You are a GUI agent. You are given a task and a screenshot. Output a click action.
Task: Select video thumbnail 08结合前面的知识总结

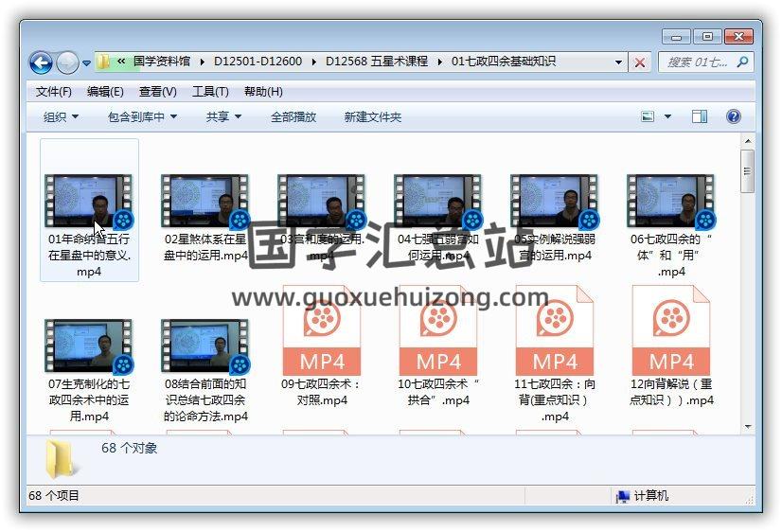205,346
